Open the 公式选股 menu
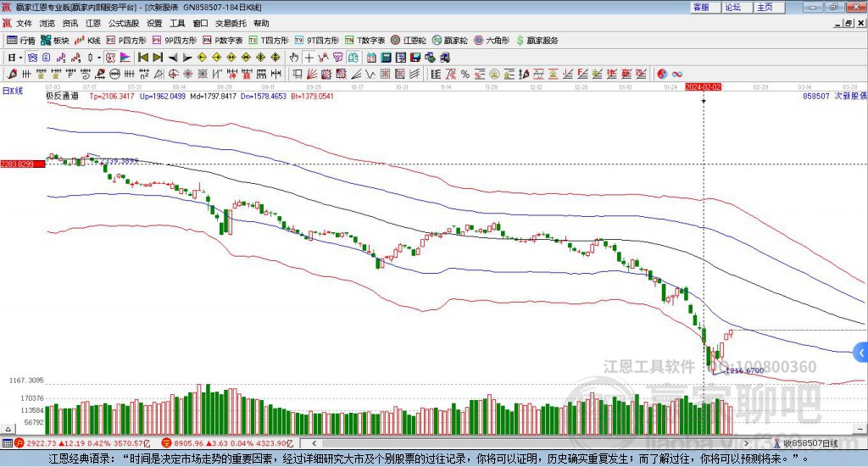 tap(122, 24)
